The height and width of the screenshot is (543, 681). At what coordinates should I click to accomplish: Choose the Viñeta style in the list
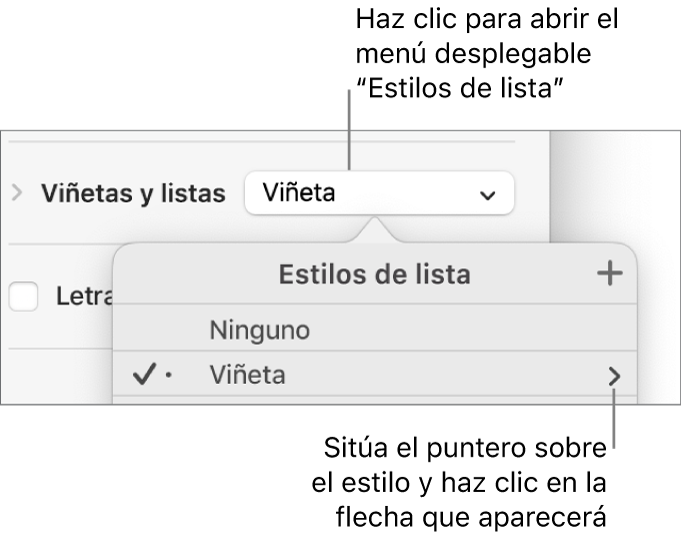(248, 375)
